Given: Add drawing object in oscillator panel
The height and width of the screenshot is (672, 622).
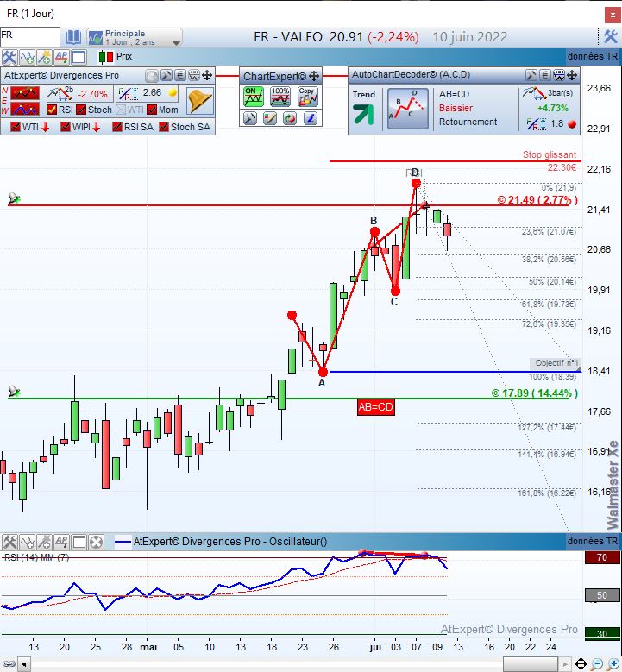Looking at the screenshot, I should click(x=44, y=542).
